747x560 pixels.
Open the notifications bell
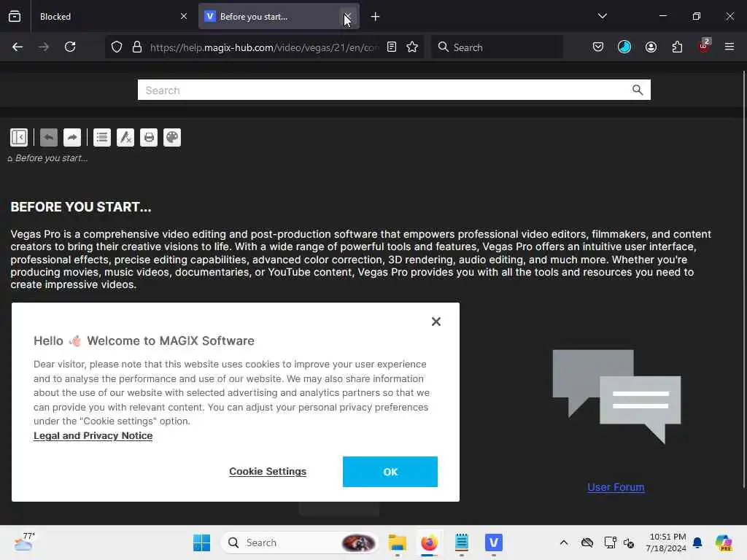click(697, 542)
